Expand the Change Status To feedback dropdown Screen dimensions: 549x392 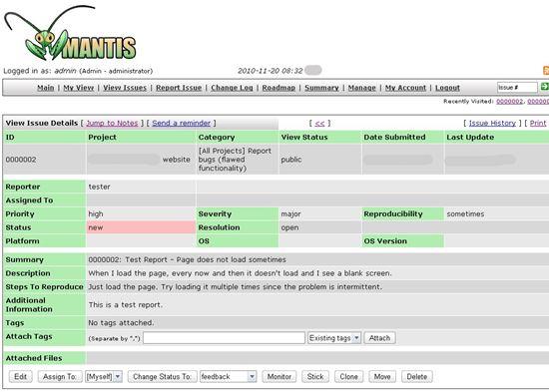pyautogui.click(x=228, y=377)
